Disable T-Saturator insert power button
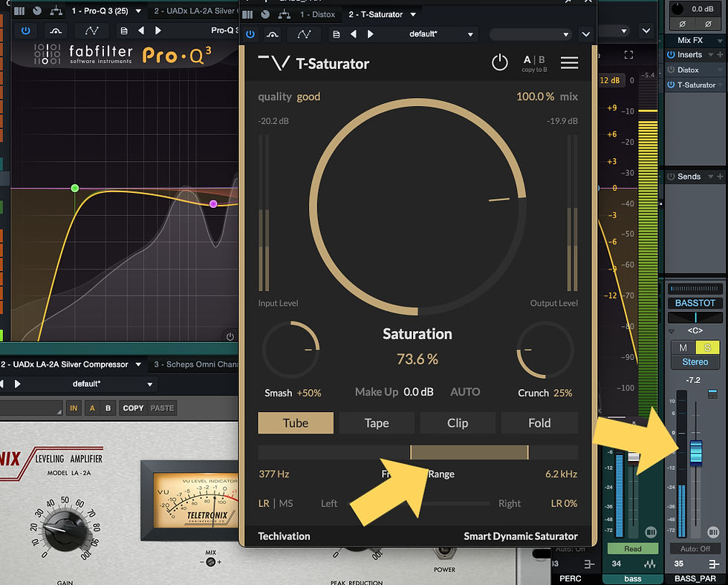 670,85
